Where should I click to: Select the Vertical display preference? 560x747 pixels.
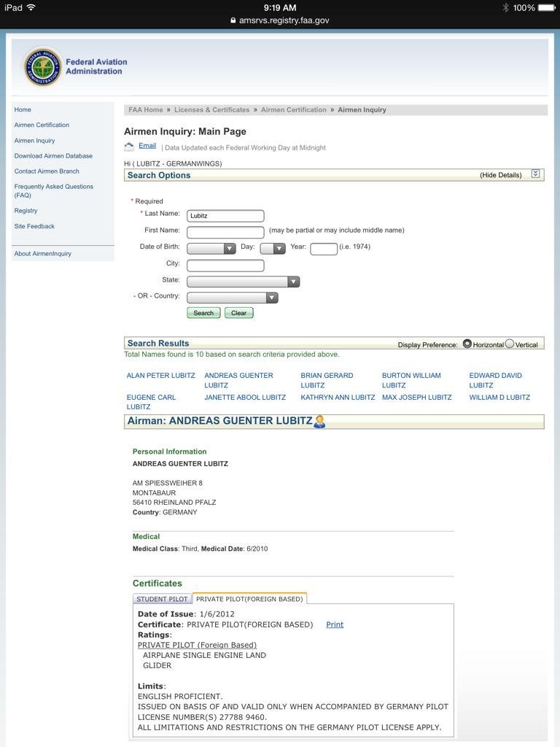510,344
